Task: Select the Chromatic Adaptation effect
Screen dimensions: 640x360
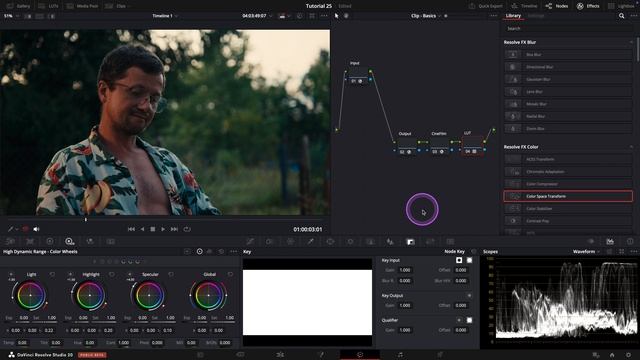Action: click(x=568, y=171)
